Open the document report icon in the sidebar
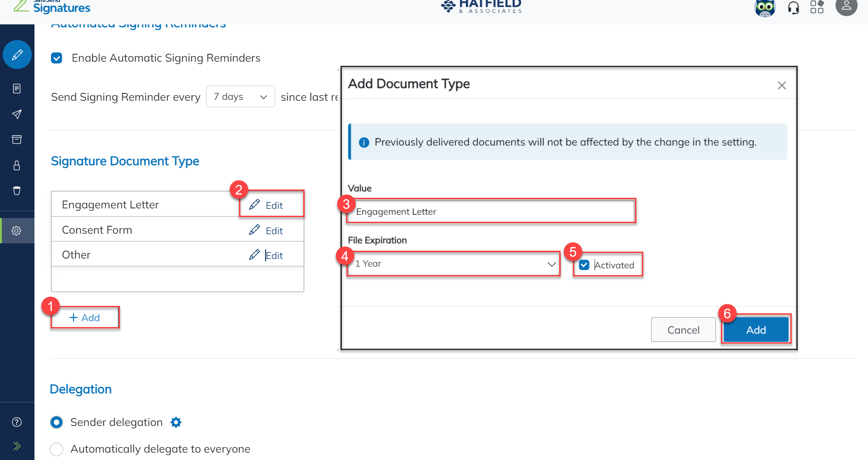The image size is (868, 460). pos(17,89)
